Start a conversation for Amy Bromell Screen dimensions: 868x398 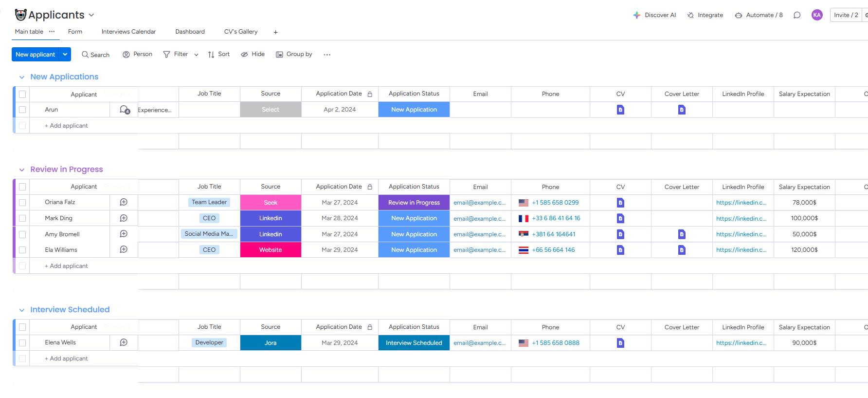[x=124, y=234]
